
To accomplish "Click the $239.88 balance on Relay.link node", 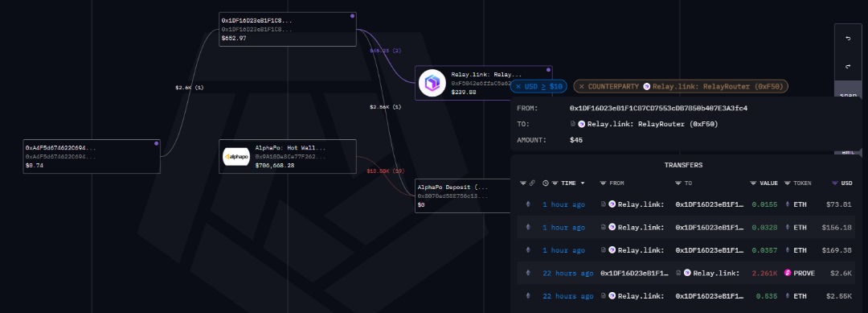I will [464, 92].
